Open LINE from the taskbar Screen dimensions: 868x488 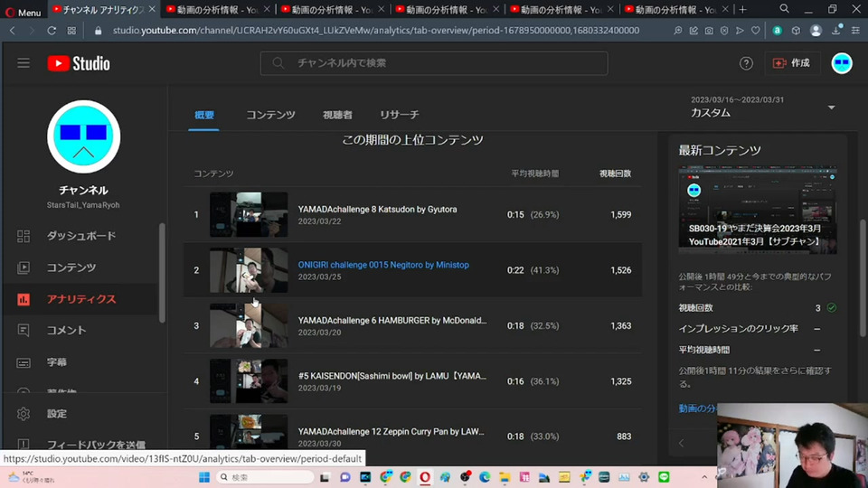[x=664, y=477]
